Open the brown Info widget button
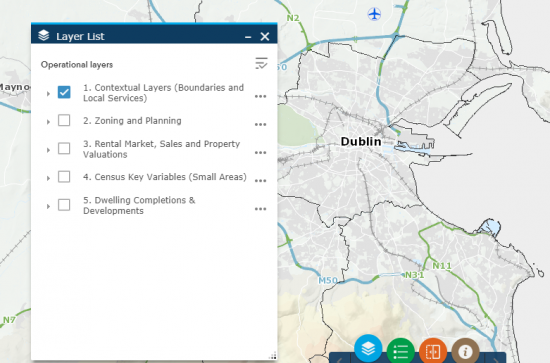 (x=465, y=351)
